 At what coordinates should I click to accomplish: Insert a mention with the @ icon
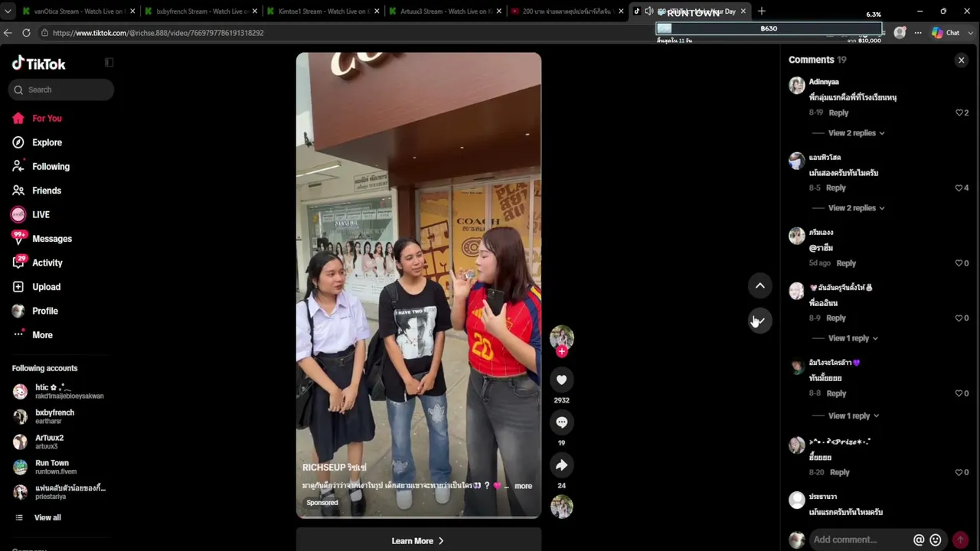tap(919, 540)
